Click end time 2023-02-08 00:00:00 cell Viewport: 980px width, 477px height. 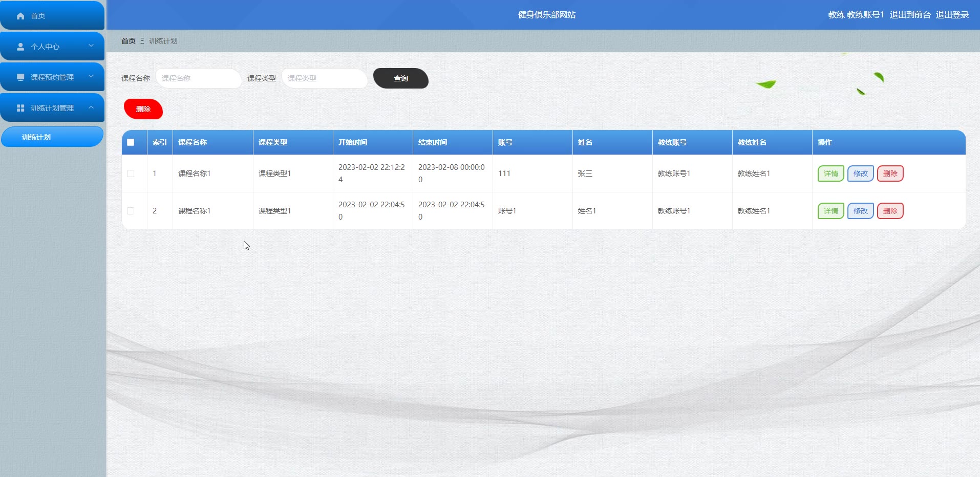click(452, 174)
